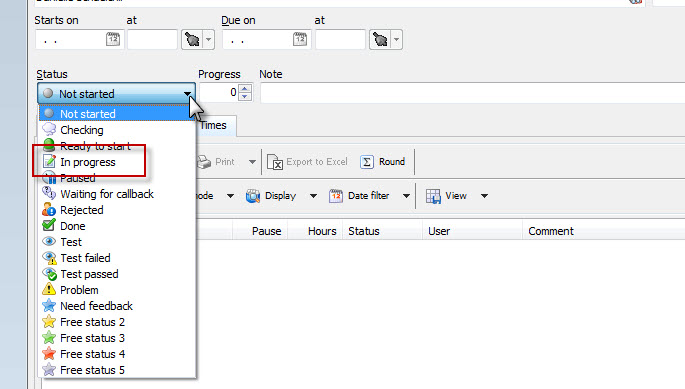This screenshot has width=685, height=389.
Task: Open the Starts on calendar picker
Action: coord(113,39)
